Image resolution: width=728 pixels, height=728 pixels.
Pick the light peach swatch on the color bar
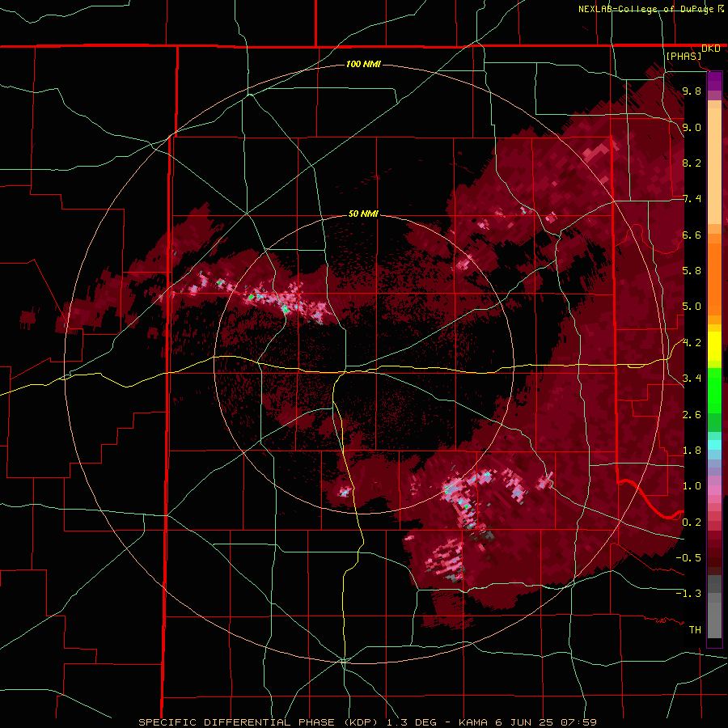[714, 166]
